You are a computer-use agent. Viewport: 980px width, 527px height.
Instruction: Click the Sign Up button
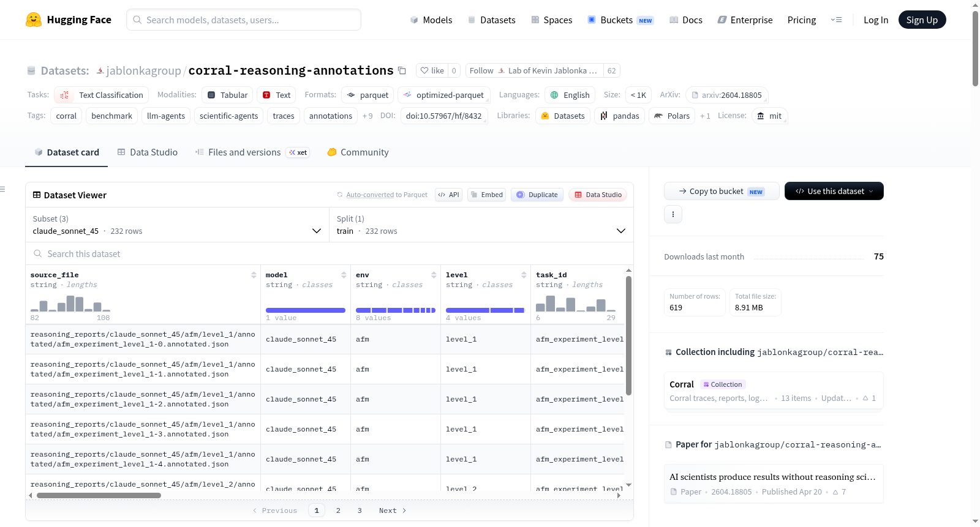pos(922,20)
